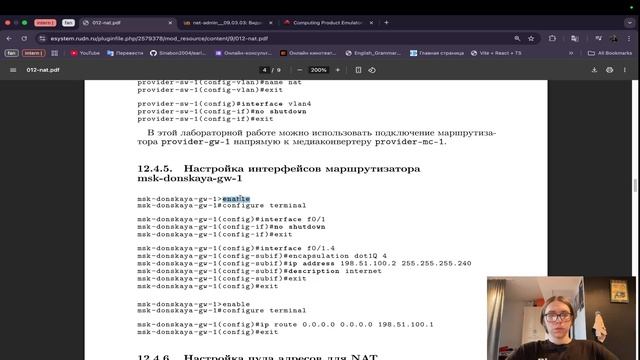Switch to the net-admin tab
Viewport: 640px width, 360px height.
pyautogui.click(x=228, y=23)
